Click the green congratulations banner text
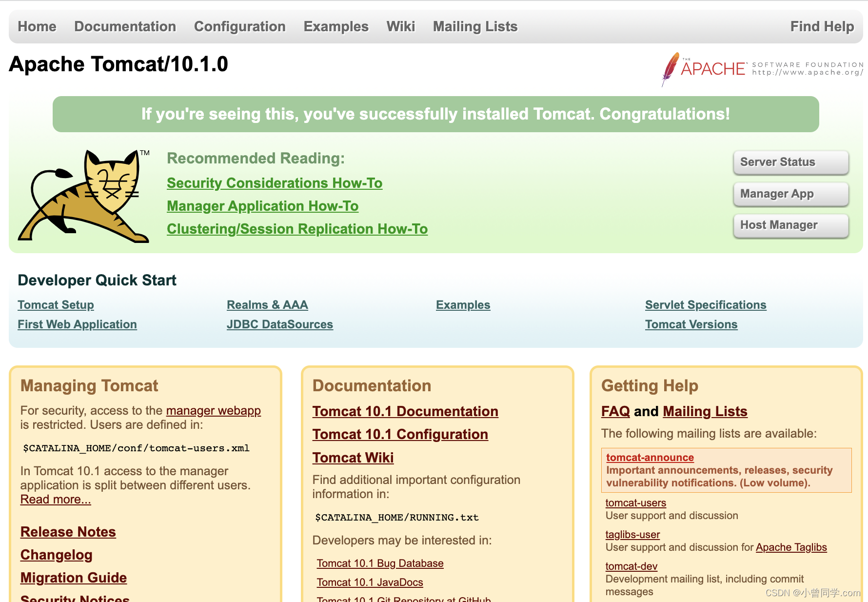Image resolution: width=868 pixels, height=602 pixels. click(x=436, y=114)
